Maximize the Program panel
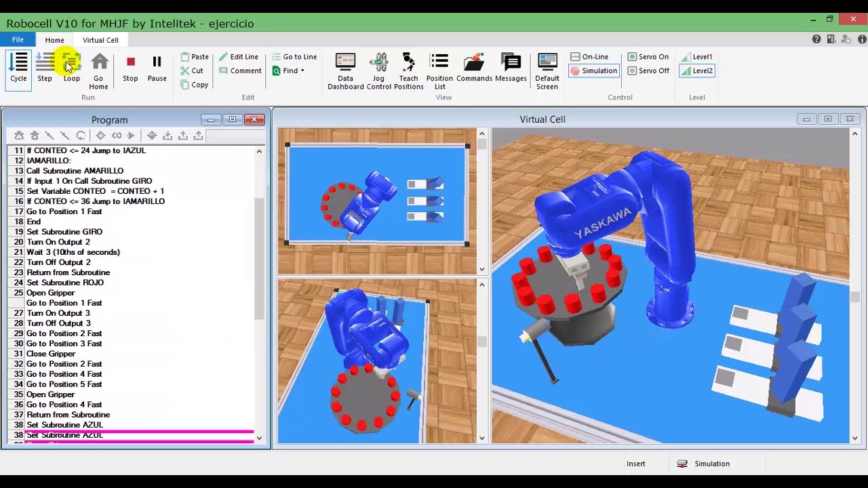 click(232, 119)
